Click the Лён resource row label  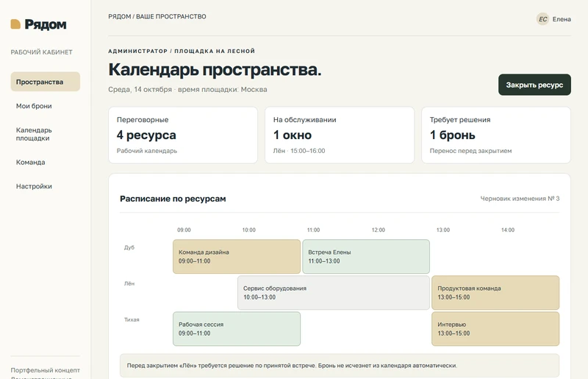(129, 283)
